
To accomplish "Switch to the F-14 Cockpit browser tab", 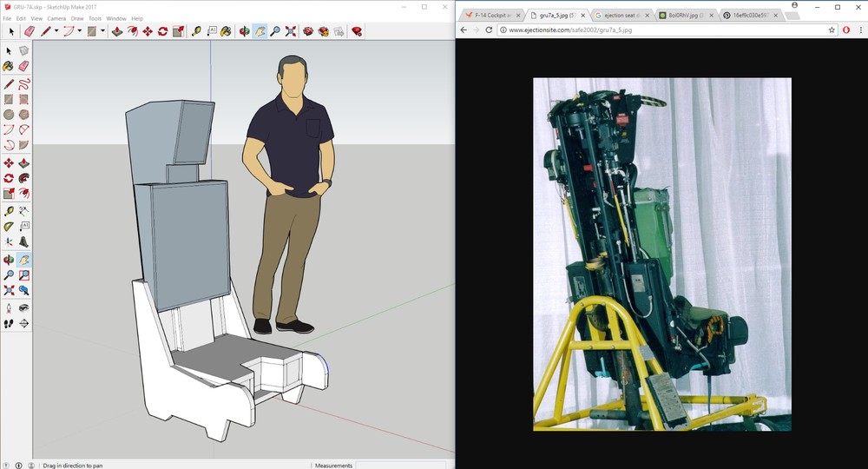I will 491,15.
